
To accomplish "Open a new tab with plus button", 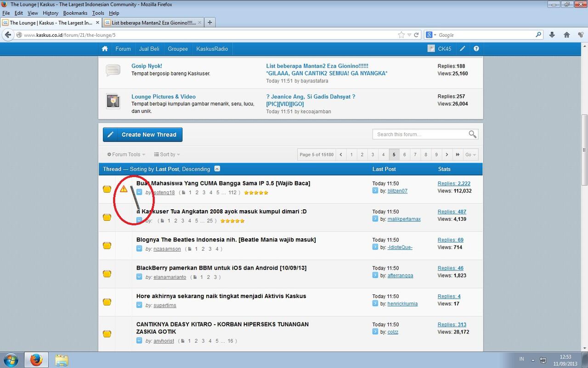I will point(209,22).
